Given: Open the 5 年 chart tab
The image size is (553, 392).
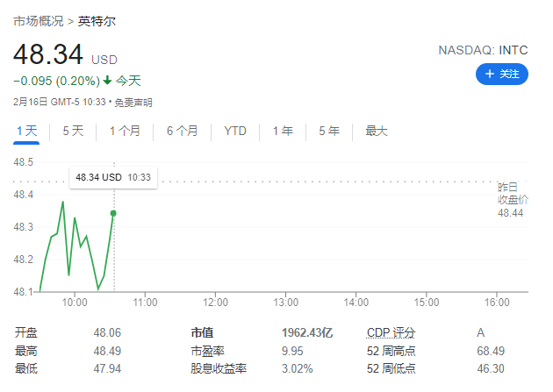Looking at the screenshot, I should click(x=329, y=131).
